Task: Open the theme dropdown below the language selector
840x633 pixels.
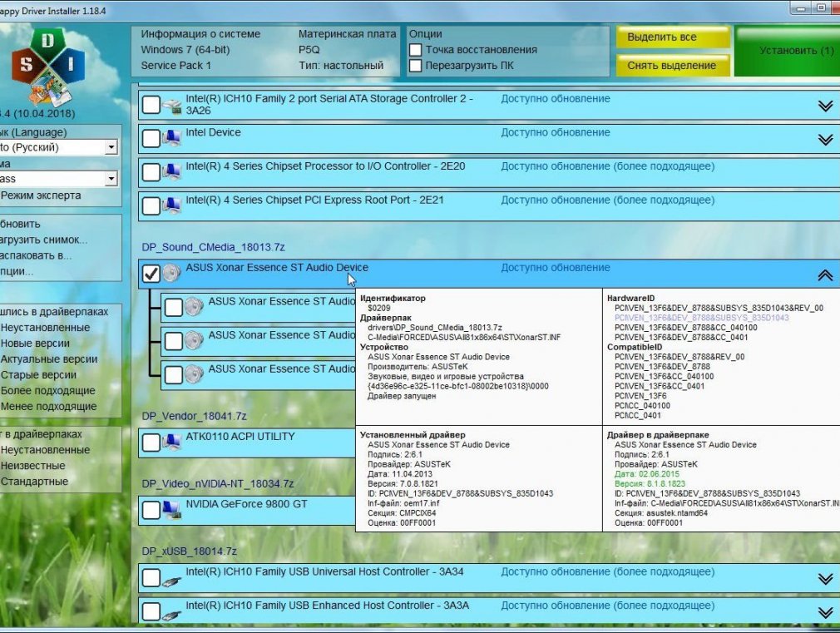Action: (58, 179)
